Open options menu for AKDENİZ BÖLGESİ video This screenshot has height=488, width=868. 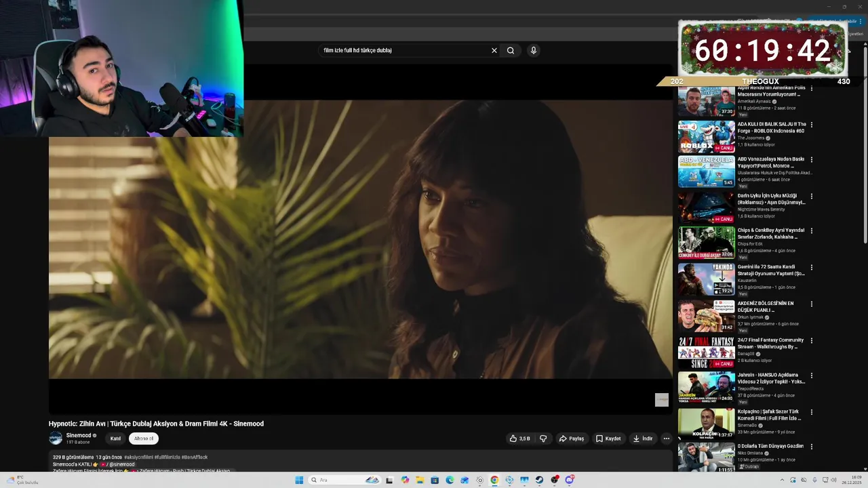point(812,304)
